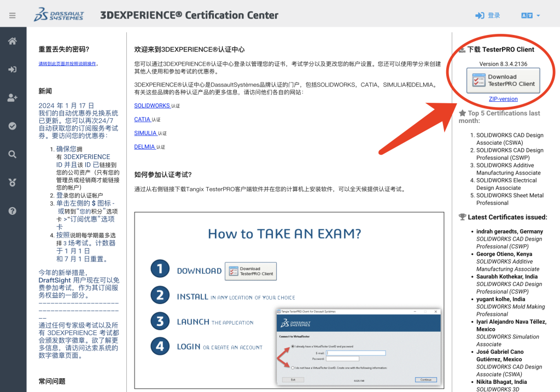Follow the CATIA 认证 link

point(142,119)
